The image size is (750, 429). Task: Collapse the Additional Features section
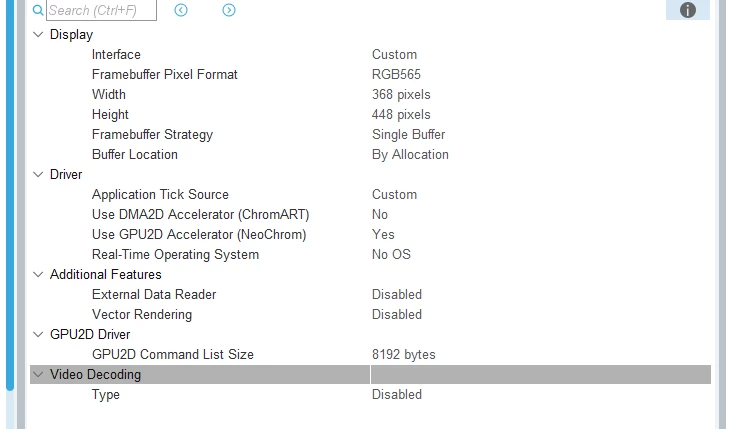(38, 275)
